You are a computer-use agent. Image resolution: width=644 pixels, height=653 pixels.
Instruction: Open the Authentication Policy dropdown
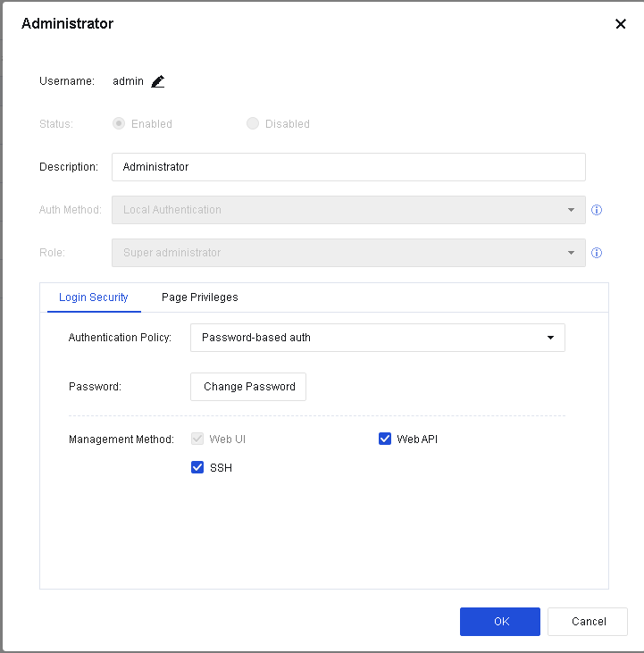pos(377,338)
